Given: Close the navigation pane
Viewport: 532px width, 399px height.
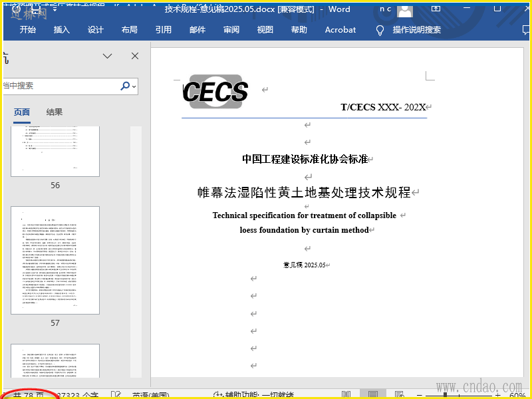Looking at the screenshot, I should tap(135, 56).
